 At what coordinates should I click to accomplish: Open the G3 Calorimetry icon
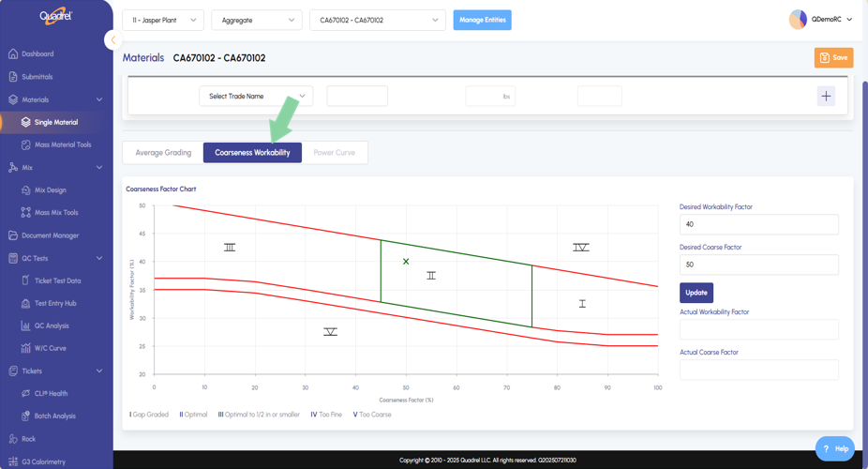pyautogui.click(x=13, y=461)
